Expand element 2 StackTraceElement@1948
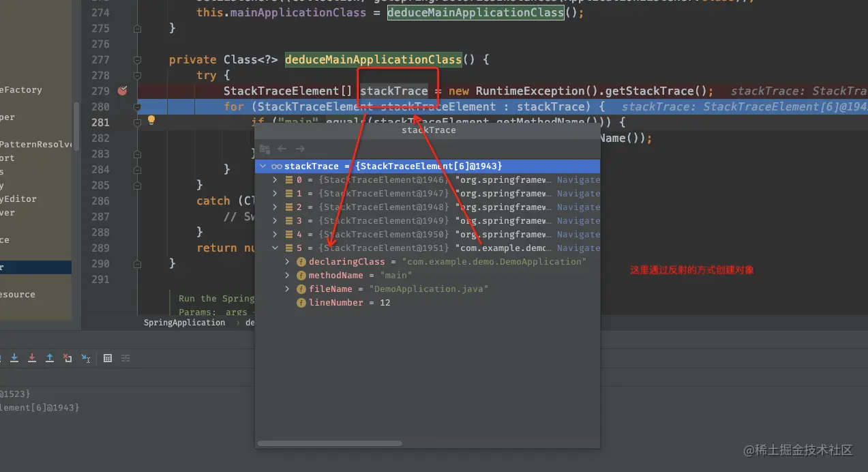This screenshot has width=868, height=472. point(275,207)
